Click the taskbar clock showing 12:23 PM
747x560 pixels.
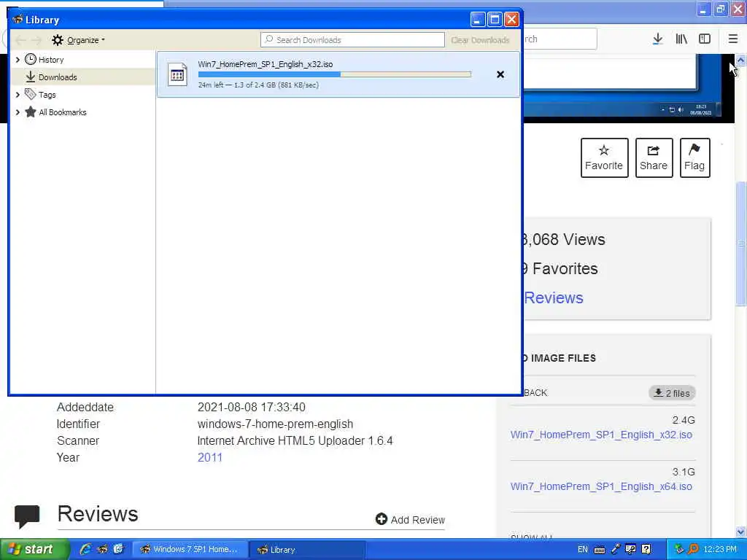point(720,550)
